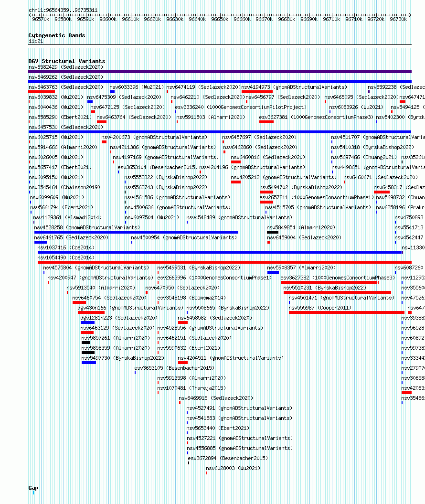
Task: Select the blue nsv6457530 variant bar
Action: pos(220,132)
